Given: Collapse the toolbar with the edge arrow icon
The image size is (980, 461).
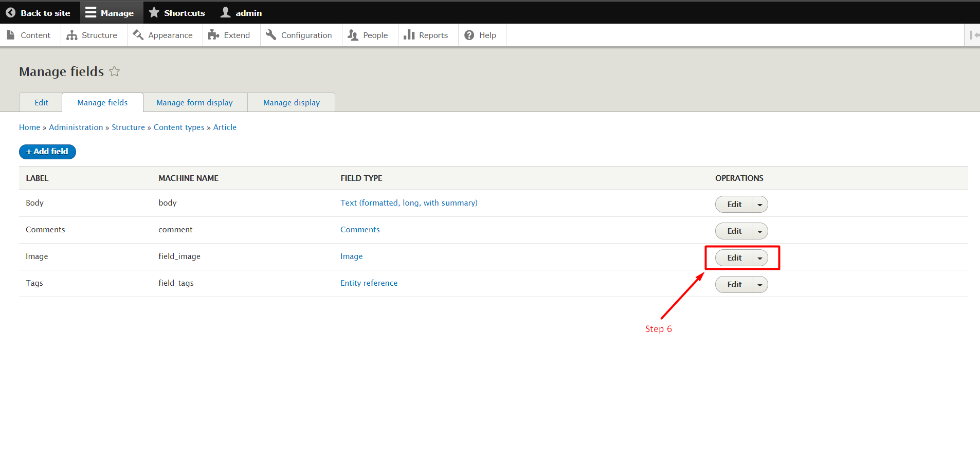Looking at the screenshot, I should pos(974,35).
